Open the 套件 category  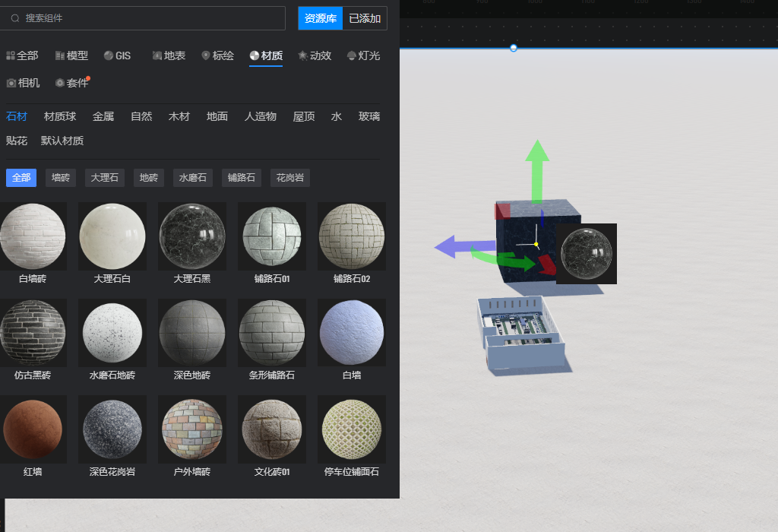72,83
